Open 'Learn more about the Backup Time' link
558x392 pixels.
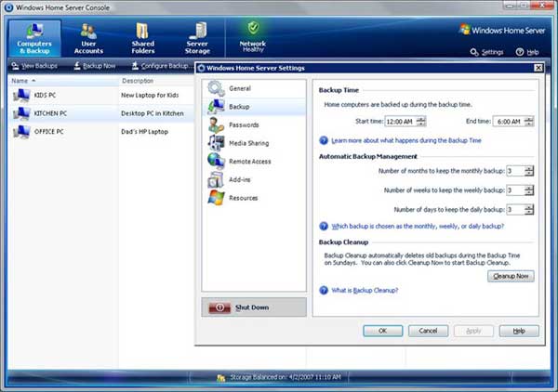click(406, 140)
